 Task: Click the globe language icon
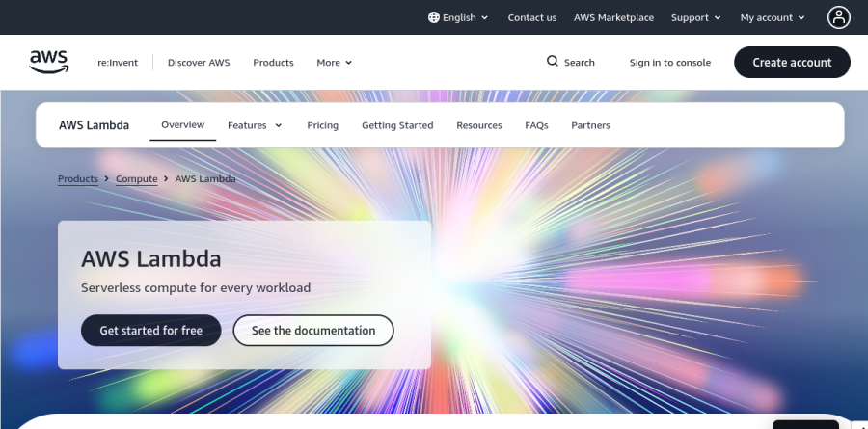433,17
